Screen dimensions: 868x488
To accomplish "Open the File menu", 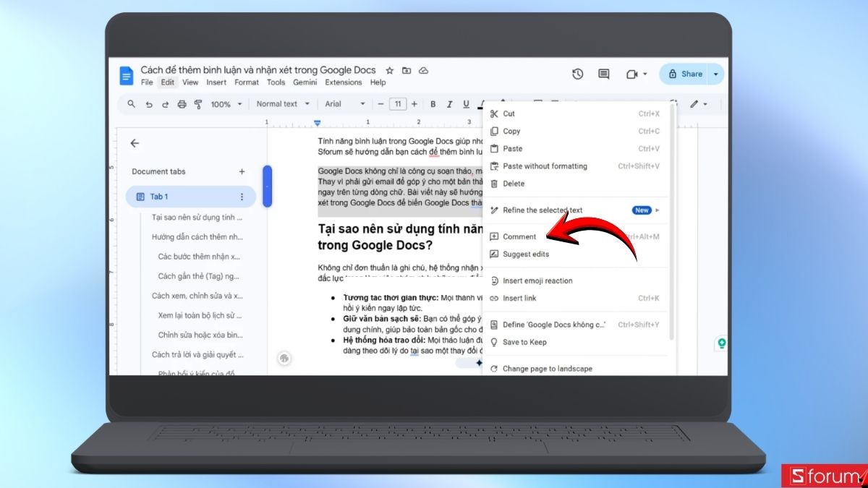I will coord(147,82).
